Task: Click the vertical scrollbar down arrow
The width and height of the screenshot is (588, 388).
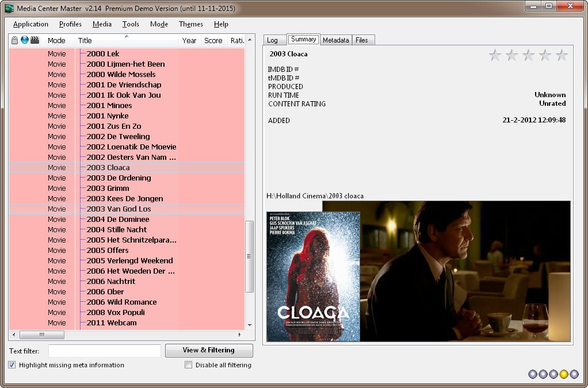Action: tap(250, 325)
